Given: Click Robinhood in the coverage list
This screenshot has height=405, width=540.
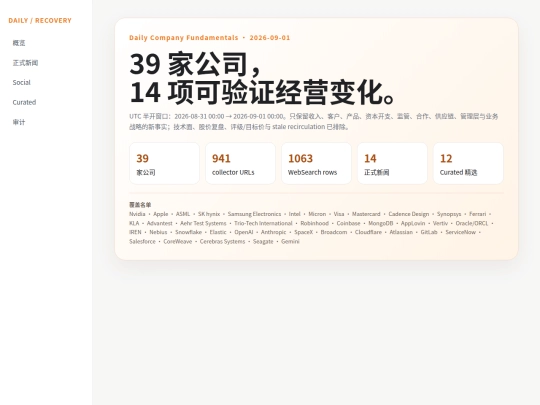Looking at the screenshot, I should pos(314,224).
